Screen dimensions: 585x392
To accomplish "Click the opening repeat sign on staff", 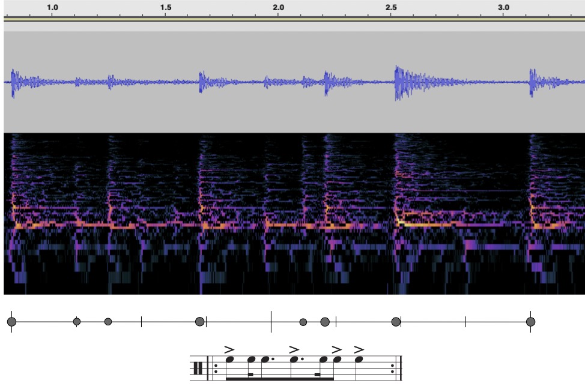I will click(214, 368).
